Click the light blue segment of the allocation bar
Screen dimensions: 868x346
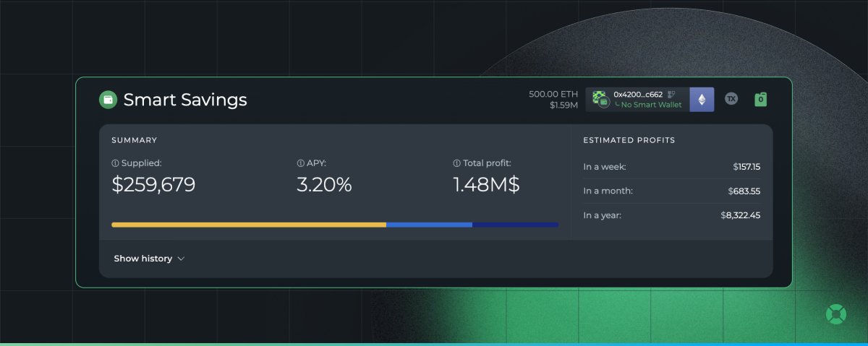[429, 225]
